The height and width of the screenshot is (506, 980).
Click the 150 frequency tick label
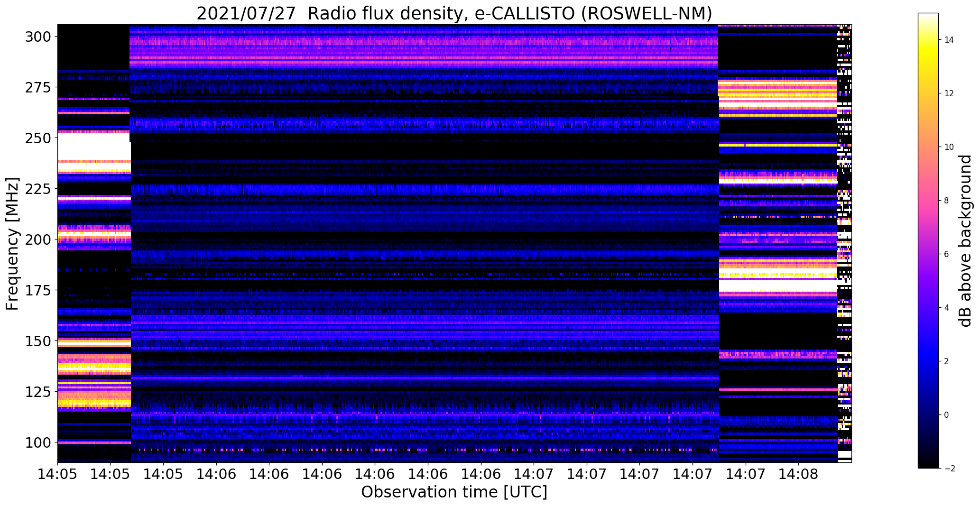click(37, 341)
